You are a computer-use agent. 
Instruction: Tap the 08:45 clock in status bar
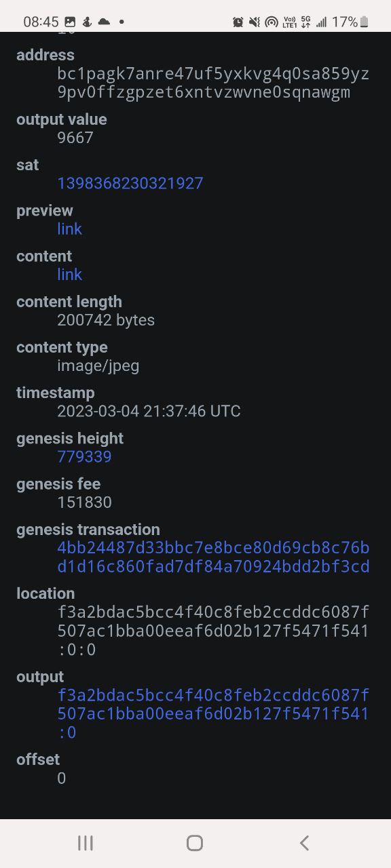[x=41, y=22]
